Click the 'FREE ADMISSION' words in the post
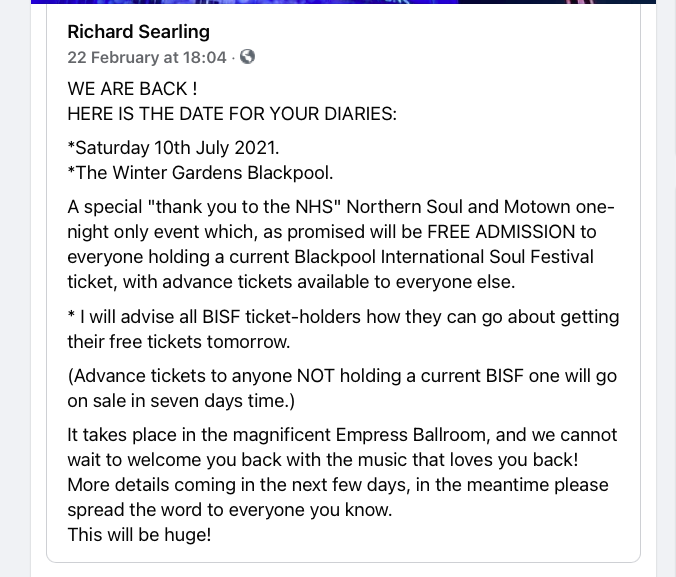This screenshot has height=577, width=676. [x=501, y=232]
